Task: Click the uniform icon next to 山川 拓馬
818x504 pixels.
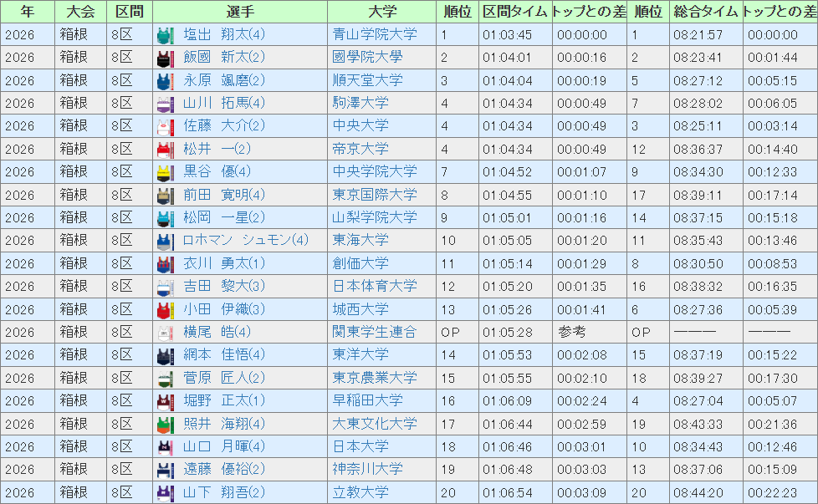Action: click(x=165, y=104)
